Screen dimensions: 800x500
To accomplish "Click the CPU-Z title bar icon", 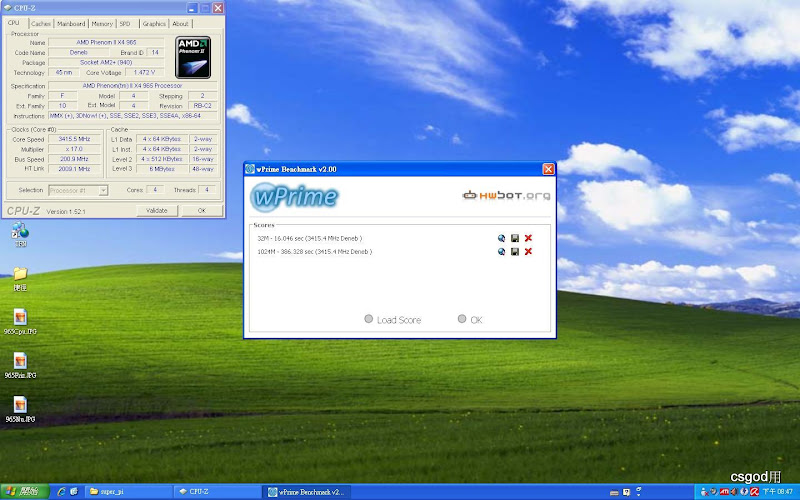I will (7, 8).
